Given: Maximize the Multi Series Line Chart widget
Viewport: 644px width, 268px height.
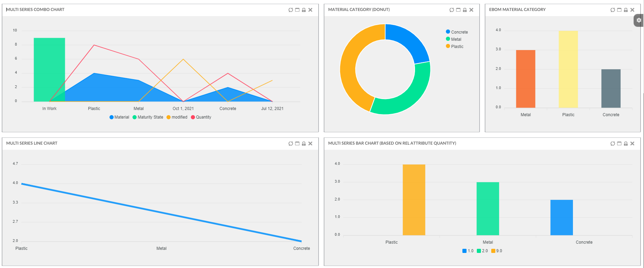Looking at the screenshot, I should point(297,144).
